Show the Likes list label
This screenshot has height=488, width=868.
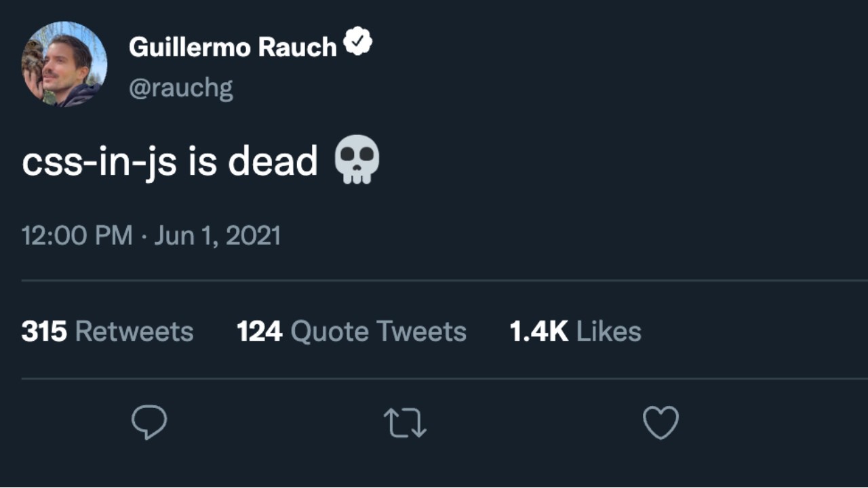608,331
